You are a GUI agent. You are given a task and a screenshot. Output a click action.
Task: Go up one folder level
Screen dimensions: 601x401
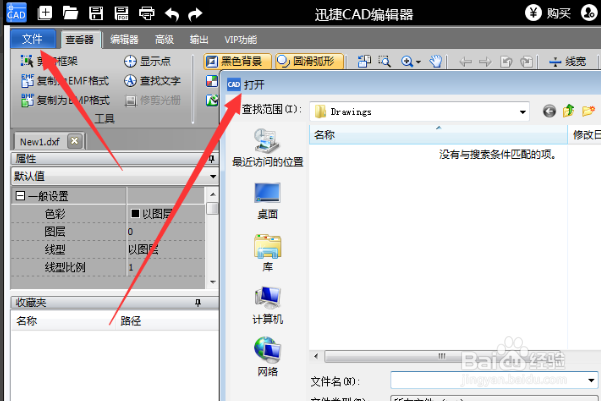pos(568,111)
